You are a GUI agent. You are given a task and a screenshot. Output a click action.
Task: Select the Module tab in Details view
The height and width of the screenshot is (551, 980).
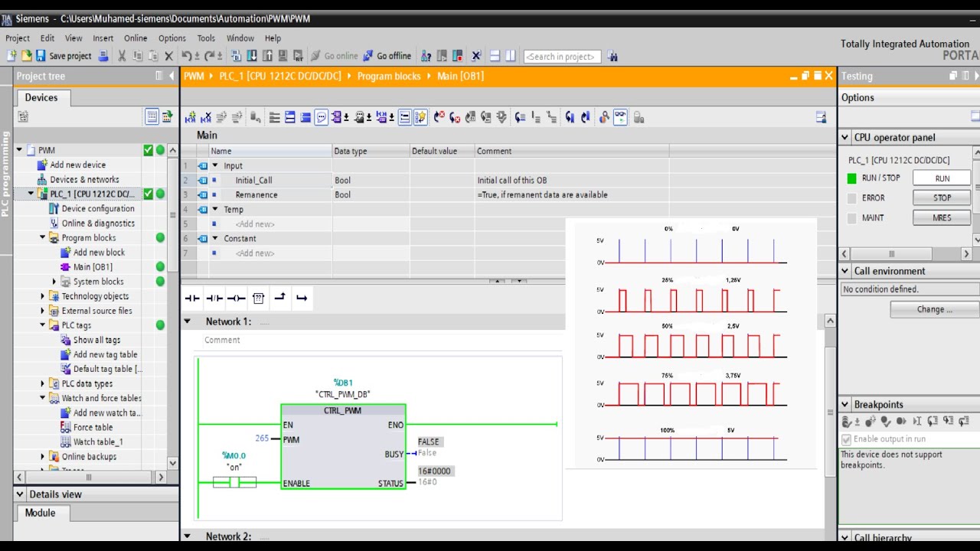(x=40, y=513)
